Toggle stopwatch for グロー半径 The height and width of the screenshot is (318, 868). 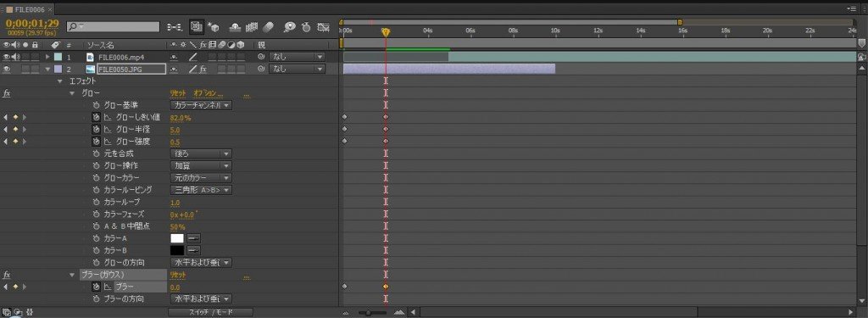[96, 129]
